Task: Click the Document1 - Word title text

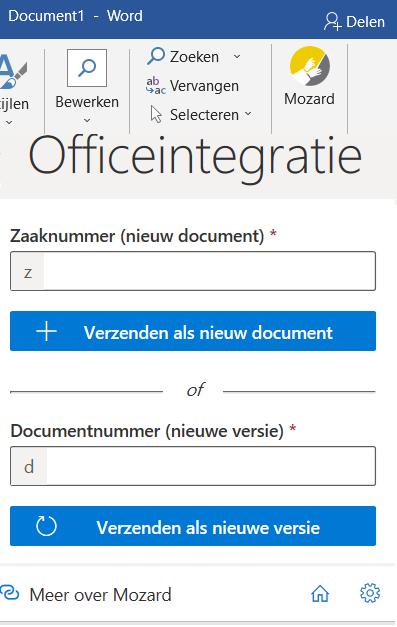Action: 75,16
